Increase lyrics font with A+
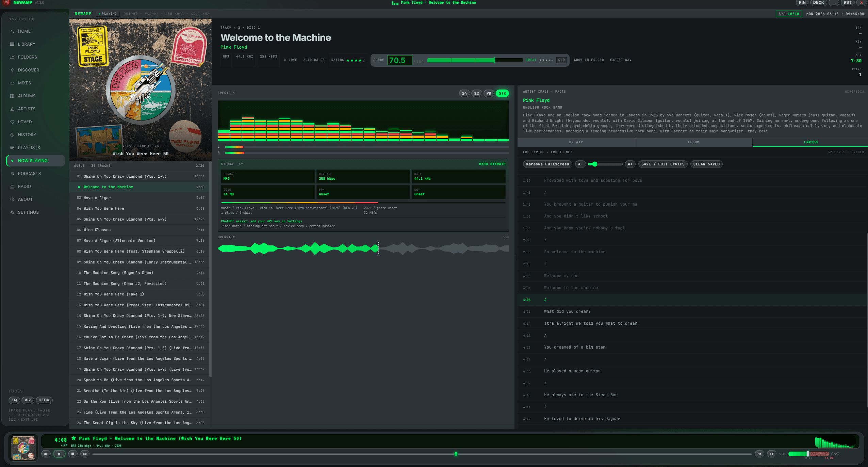This screenshot has height=467, width=868. (630, 164)
